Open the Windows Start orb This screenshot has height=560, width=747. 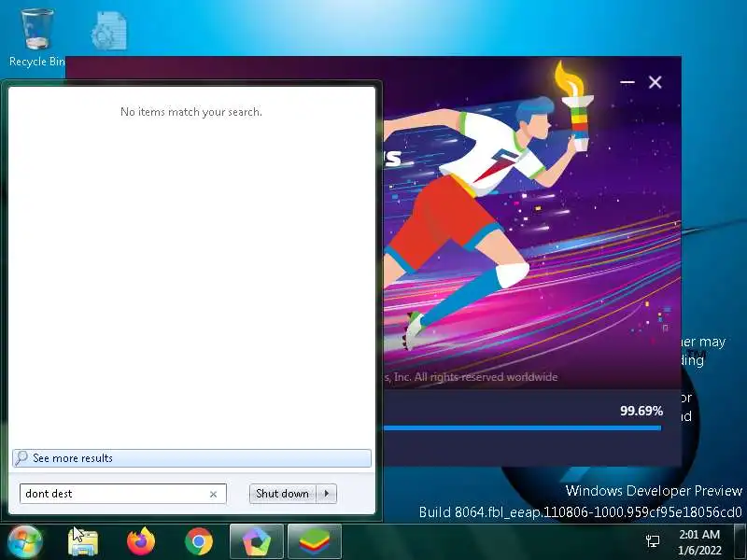coord(25,542)
